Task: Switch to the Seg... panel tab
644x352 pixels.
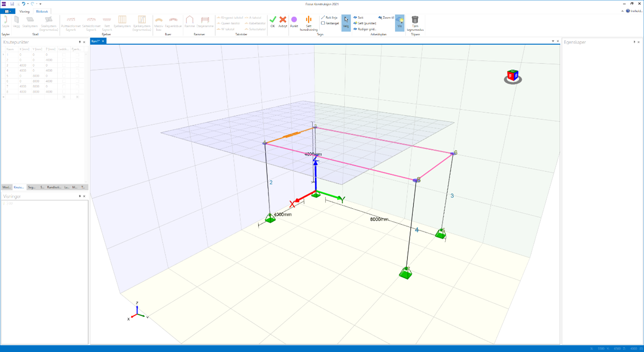Action: [x=32, y=187]
